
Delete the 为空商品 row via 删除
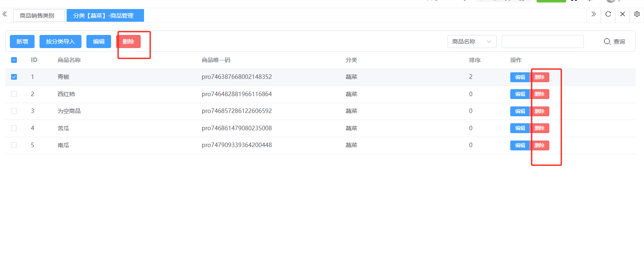click(x=539, y=111)
